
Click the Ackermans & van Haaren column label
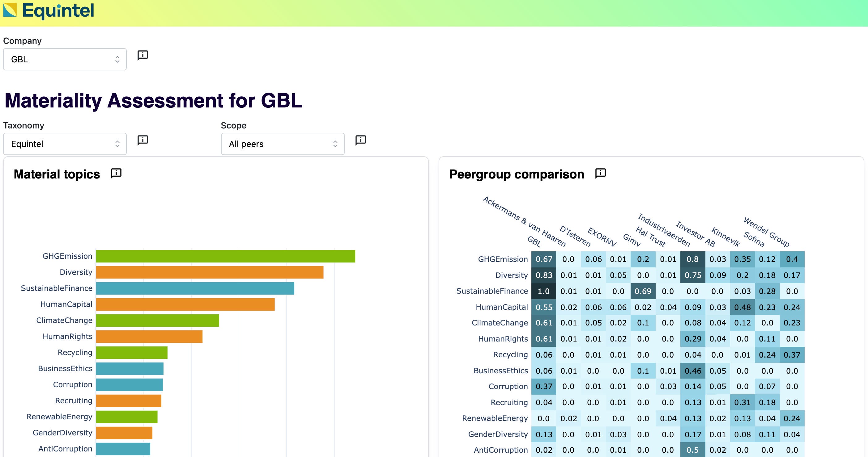(524, 221)
